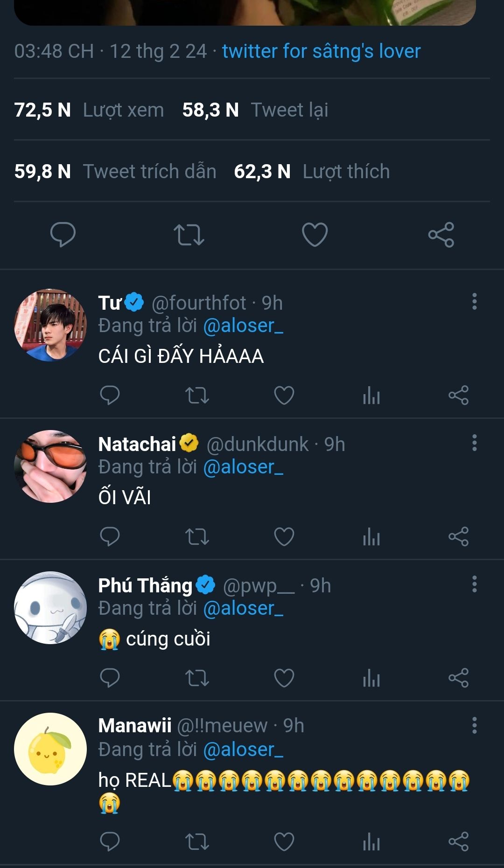Reply to the main tweet
The width and height of the screenshot is (504, 868).
(x=63, y=234)
